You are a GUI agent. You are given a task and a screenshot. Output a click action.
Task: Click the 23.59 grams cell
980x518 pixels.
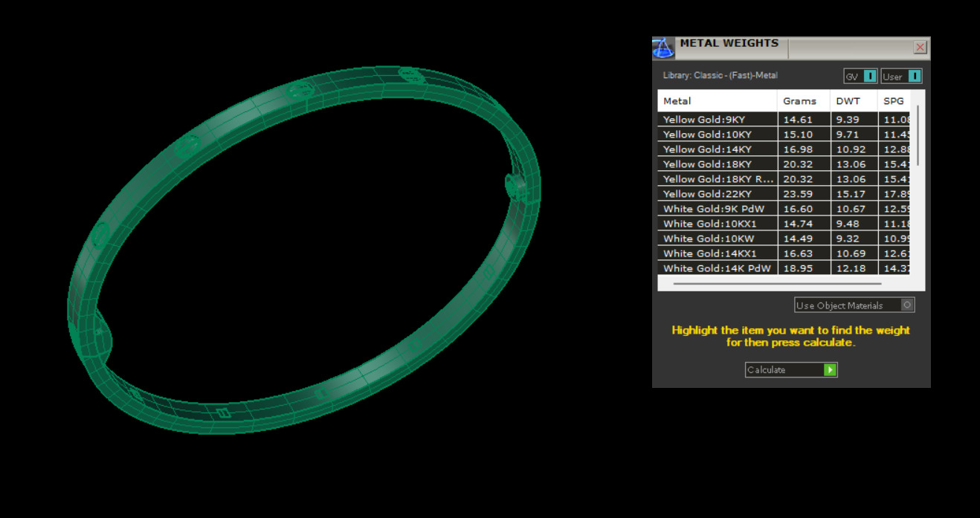pyautogui.click(x=804, y=194)
